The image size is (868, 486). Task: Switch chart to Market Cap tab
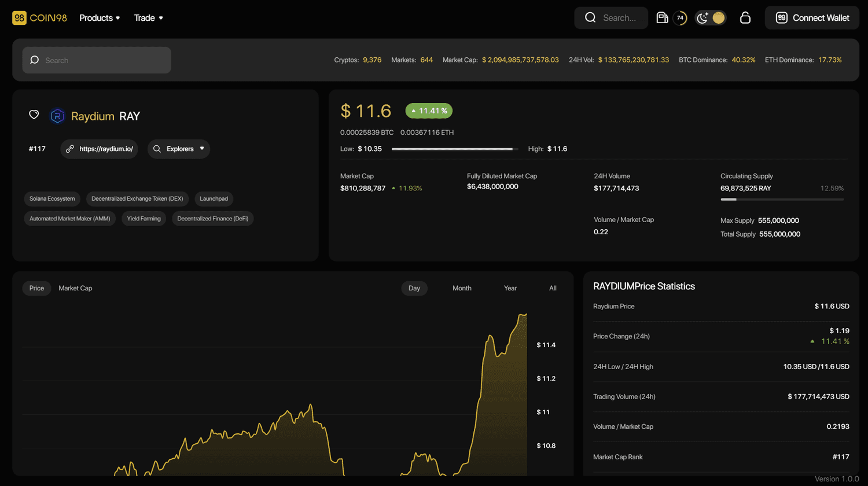75,288
